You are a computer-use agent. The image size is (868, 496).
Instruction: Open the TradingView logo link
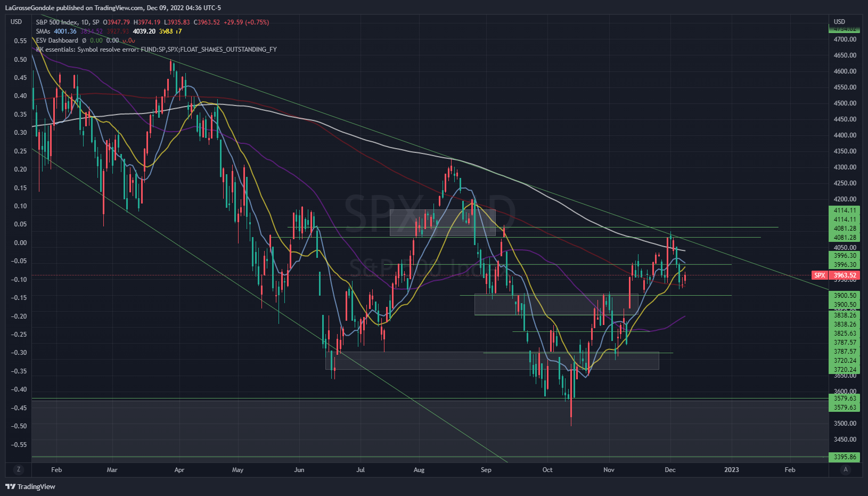click(30, 486)
